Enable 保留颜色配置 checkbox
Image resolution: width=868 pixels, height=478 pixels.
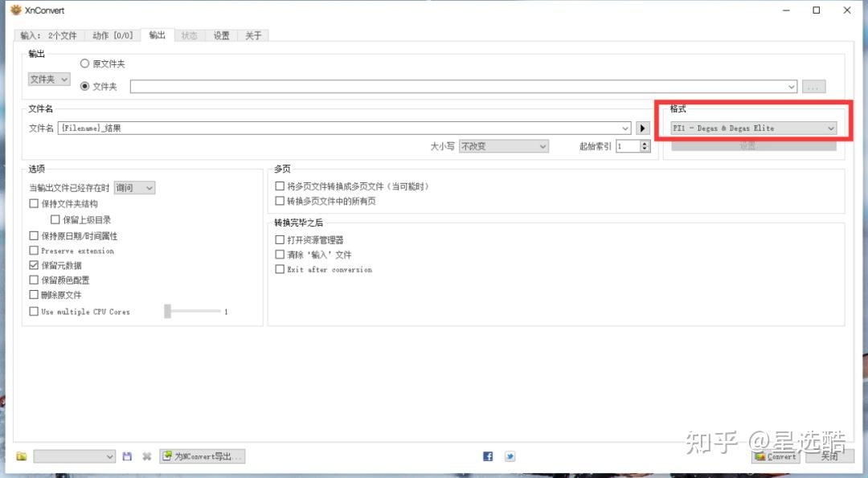click(x=34, y=280)
